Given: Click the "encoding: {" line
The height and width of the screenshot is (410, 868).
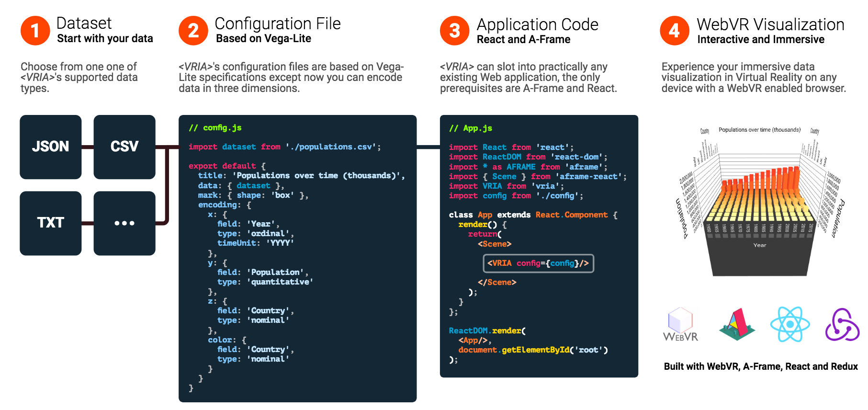Looking at the screenshot, I should click(x=225, y=205).
